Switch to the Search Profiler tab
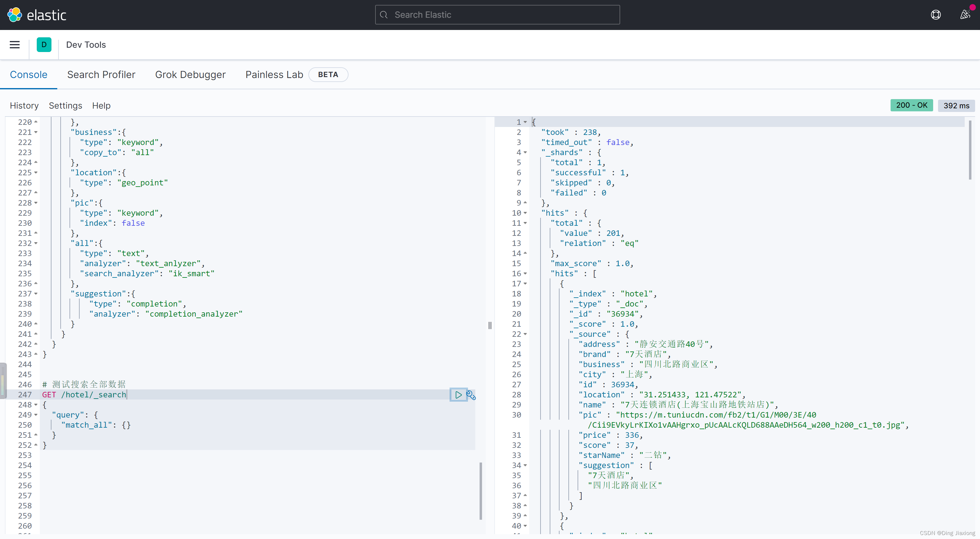This screenshot has width=980, height=539. [101, 74]
